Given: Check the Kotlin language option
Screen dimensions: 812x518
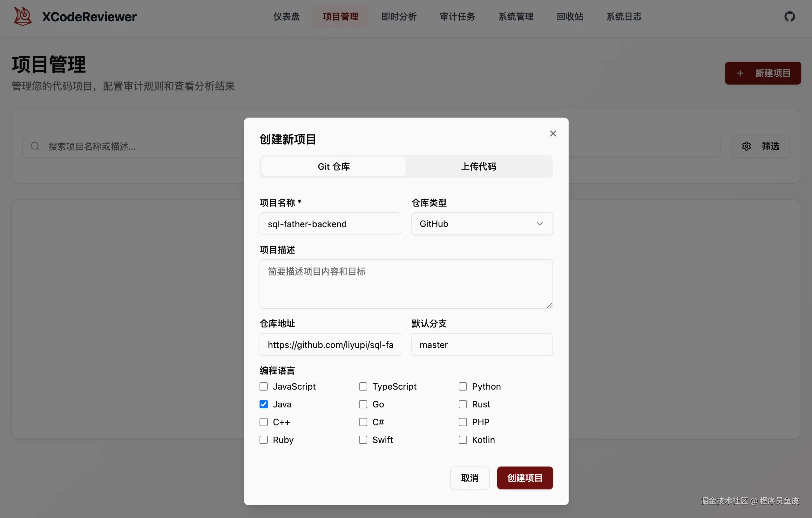Looking at the screenshot, I should tap(463, 440).
